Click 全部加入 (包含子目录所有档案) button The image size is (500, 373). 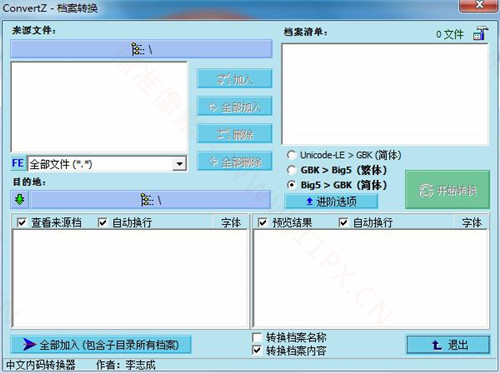point(101,345)
